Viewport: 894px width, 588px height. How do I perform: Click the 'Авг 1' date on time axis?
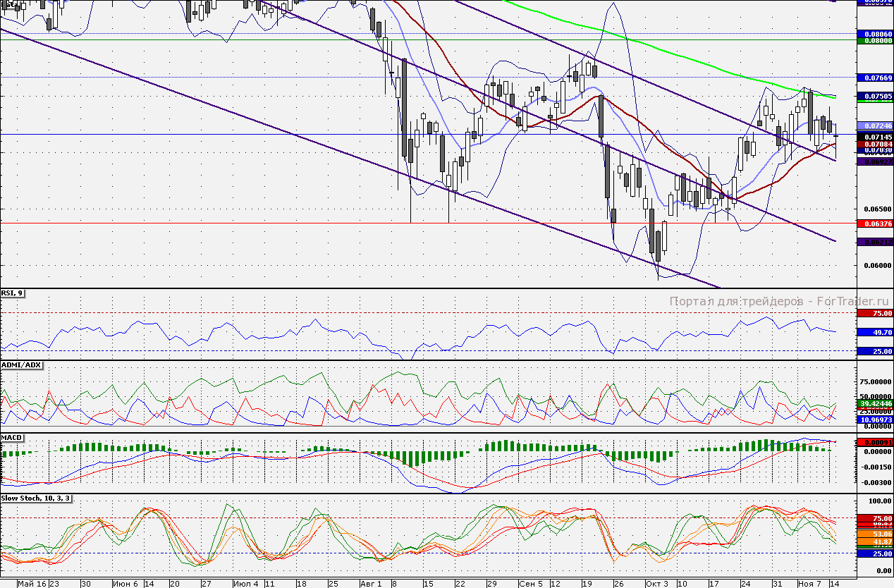[371, 584]
